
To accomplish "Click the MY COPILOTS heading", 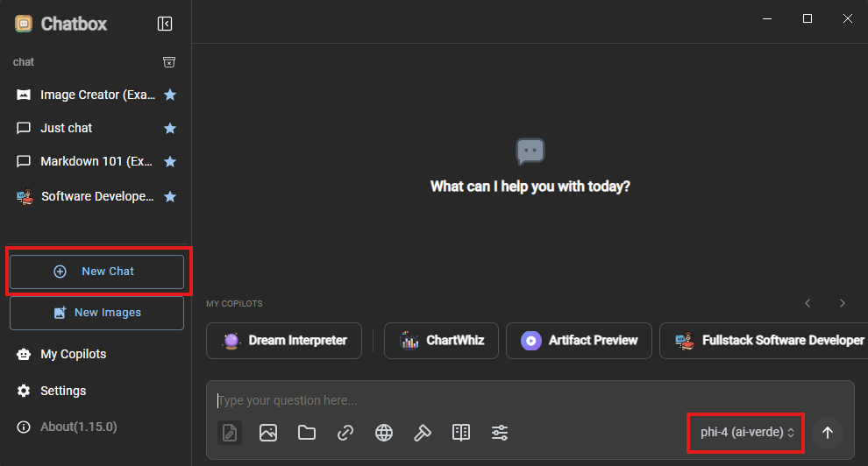I will [x=234, y=303].
